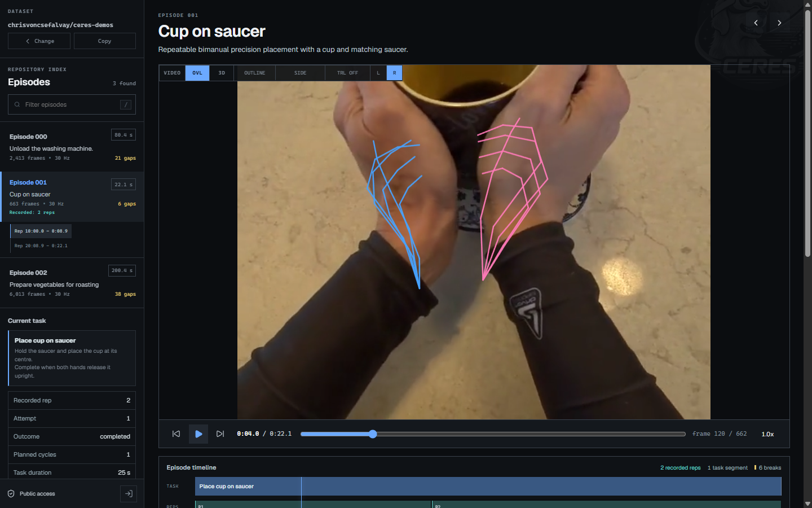
Task: Switch to 3D view mode
Action: (222, 73)
